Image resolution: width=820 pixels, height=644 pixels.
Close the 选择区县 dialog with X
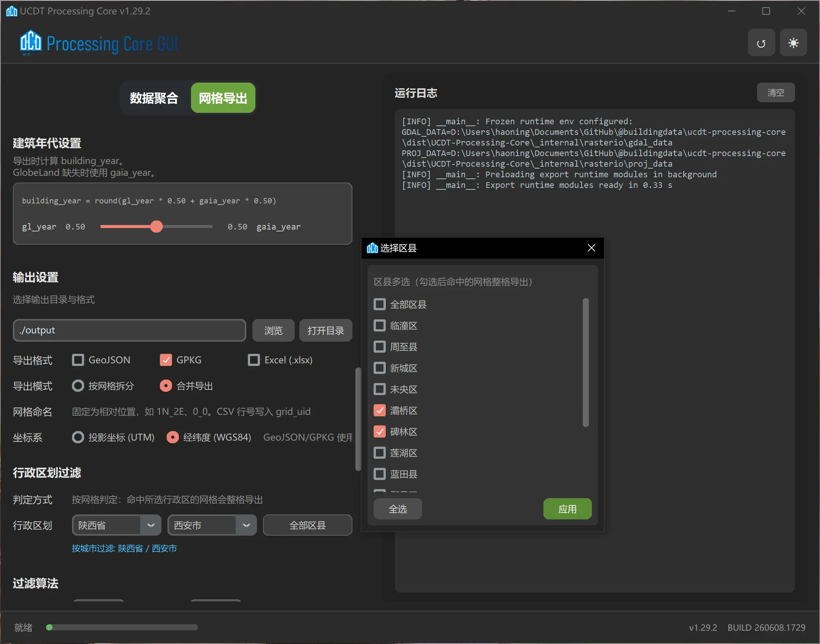(591, 248)
